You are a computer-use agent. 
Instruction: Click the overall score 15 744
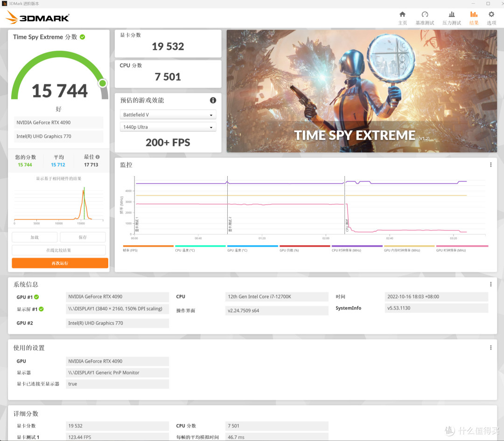tap(59, 90)
